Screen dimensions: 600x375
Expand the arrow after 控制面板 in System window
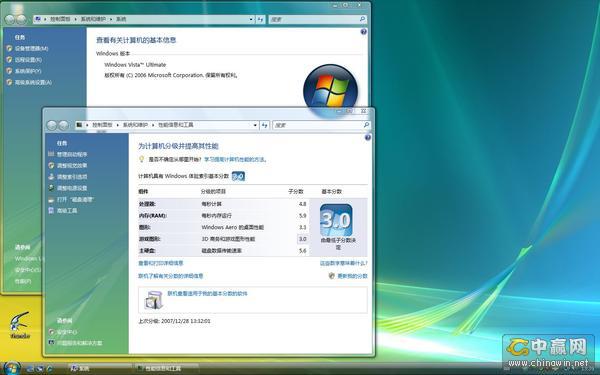click(x=76, y=19)
